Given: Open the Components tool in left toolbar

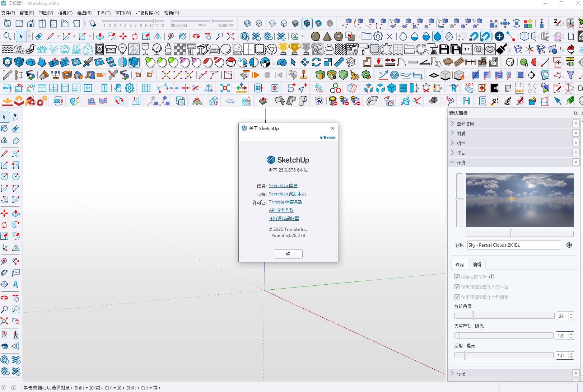Looking at the screenshot, I should (x=4, y=141).
